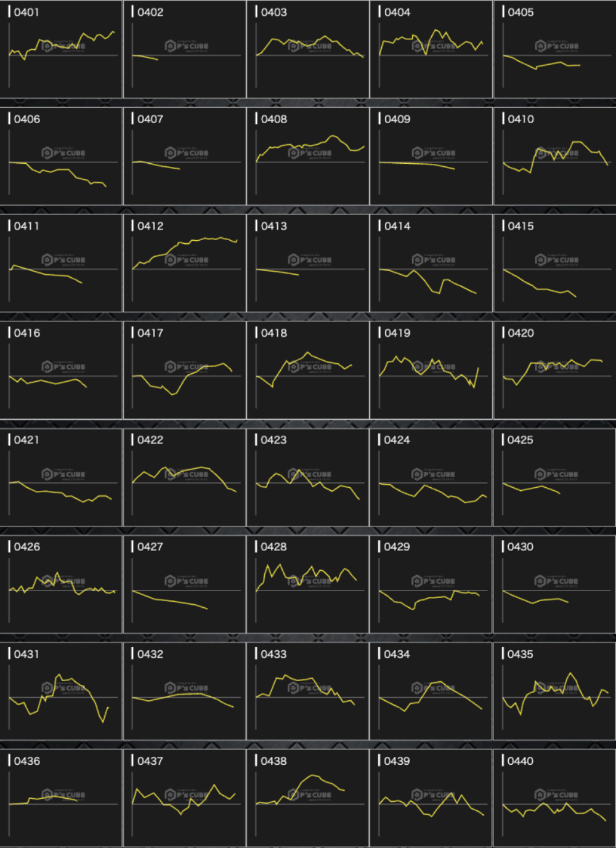Open machine graph 0410

click(x=554, y=156)
